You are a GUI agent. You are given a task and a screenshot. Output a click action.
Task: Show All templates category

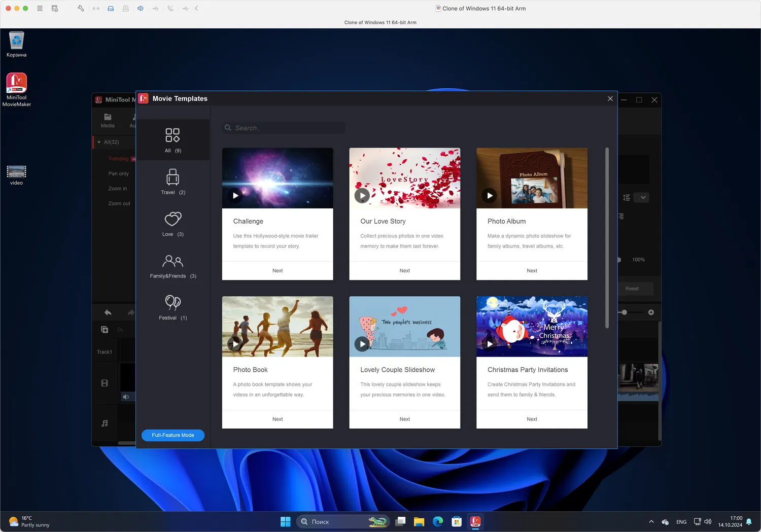coord(172,135)
